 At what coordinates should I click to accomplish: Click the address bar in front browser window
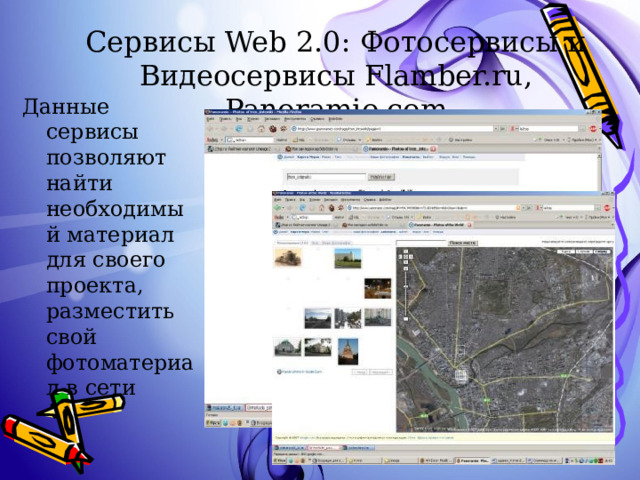433,208
